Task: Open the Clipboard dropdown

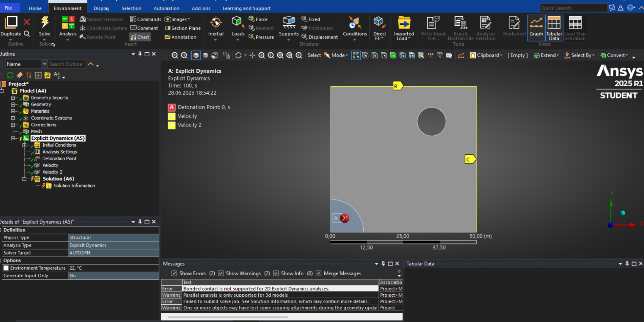Action: tap(486, 55)
